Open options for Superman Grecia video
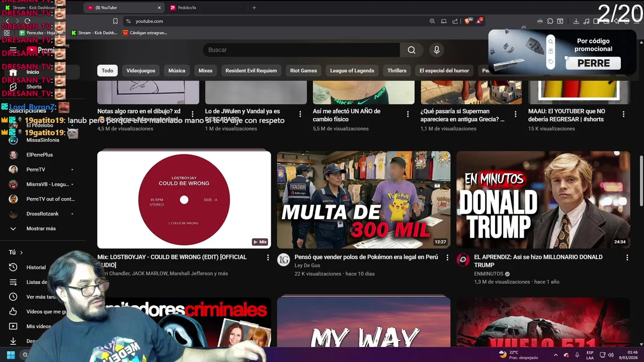The height and width of the screenshot is (362, 644). pos(516,115)
